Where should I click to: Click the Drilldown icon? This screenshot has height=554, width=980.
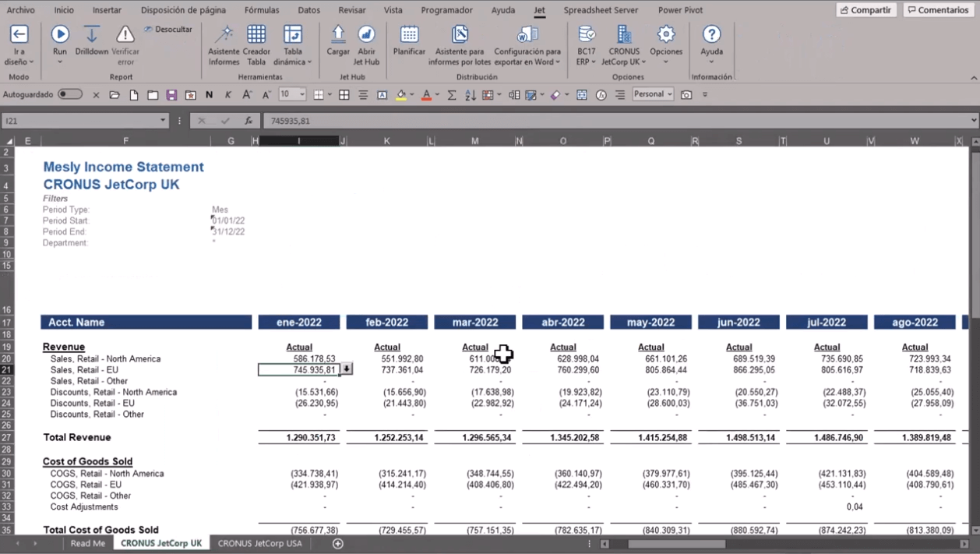point(92,35)
